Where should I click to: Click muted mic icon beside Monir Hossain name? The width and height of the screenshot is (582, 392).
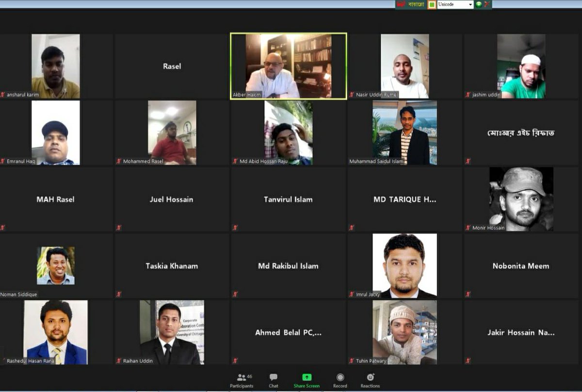point(468,228)
